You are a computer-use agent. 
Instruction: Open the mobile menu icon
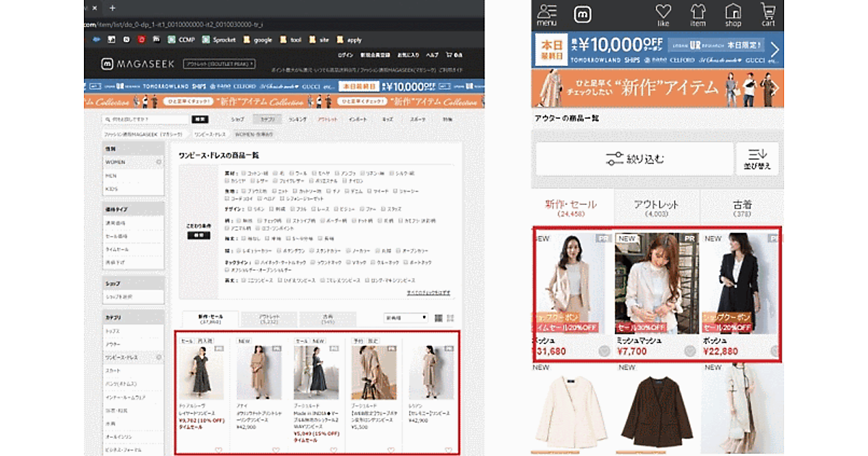pos(548,14)
